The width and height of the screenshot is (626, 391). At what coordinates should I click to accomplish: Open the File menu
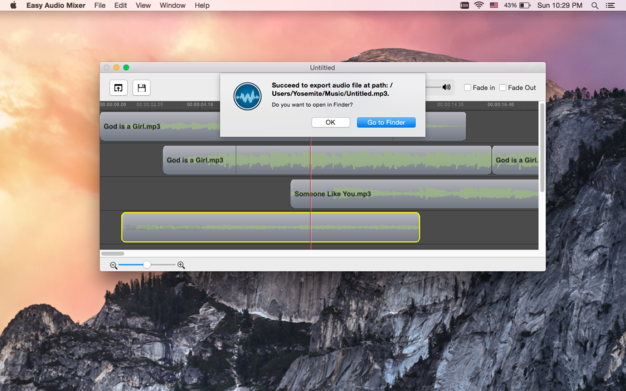[x=100, y=6]
